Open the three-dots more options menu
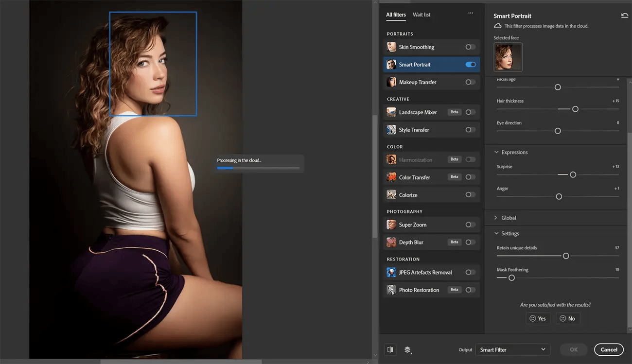The image size is (632, 364). click(x=471, y=14)
